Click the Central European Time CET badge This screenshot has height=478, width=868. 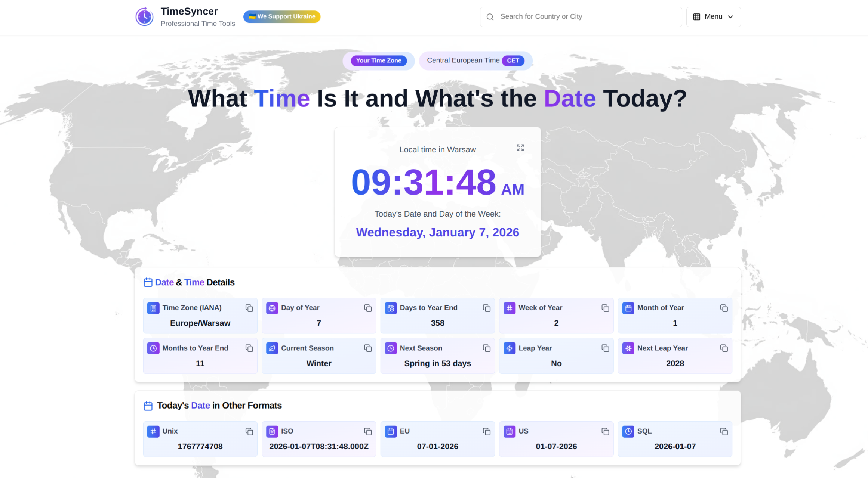pos(475,60)
